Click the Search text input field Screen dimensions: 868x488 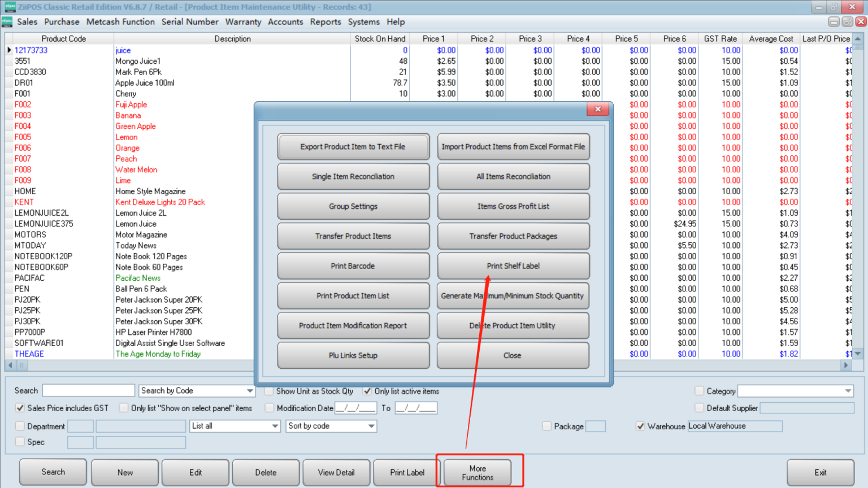coord(89,391)
